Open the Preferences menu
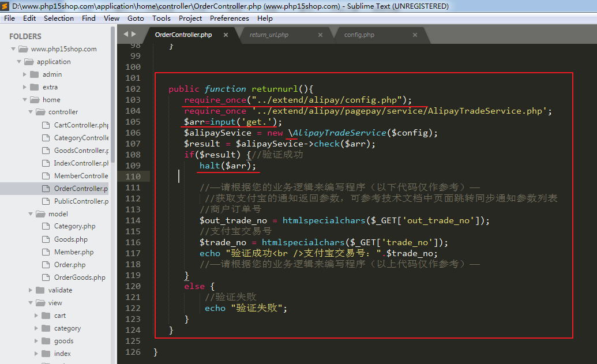The width and height of the screenshot is (597, 364). 229,18
